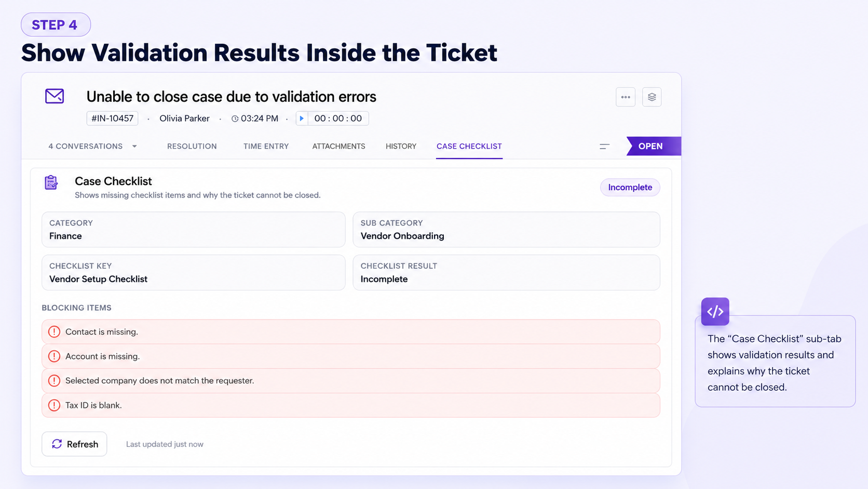The height and width of the screenshot is (489, 868).
Task: Open the History tab
Action: [401, 147]
